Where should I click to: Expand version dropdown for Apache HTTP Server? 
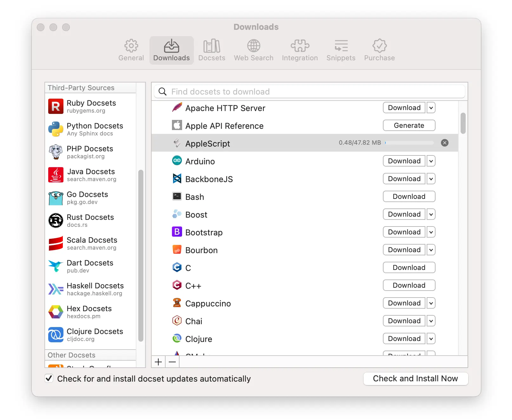[431, 108]
